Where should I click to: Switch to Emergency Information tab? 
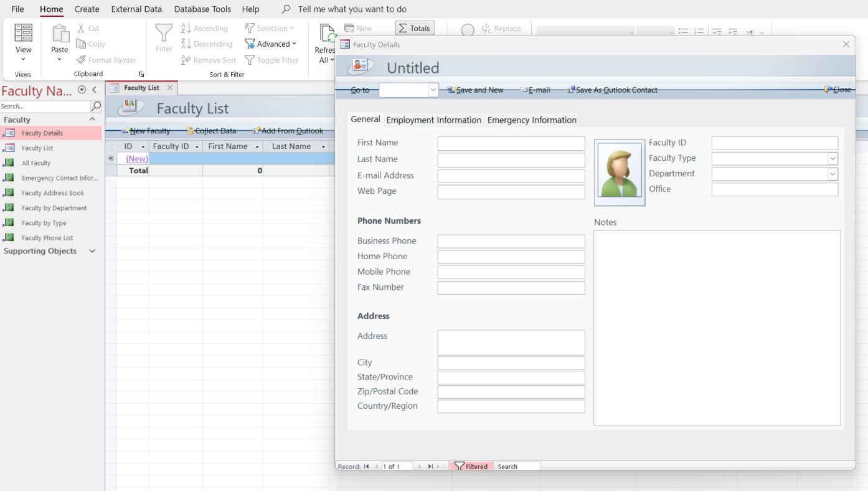[x=532, y=120]
